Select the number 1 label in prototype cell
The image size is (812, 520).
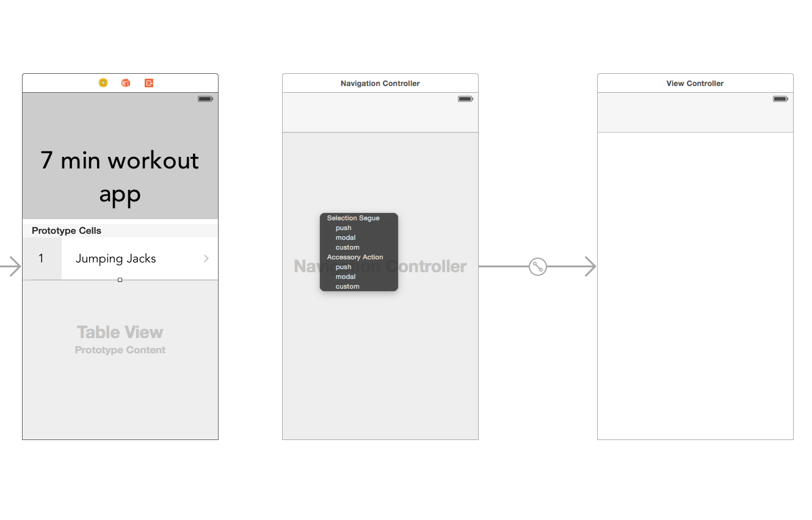click(41, 259)
